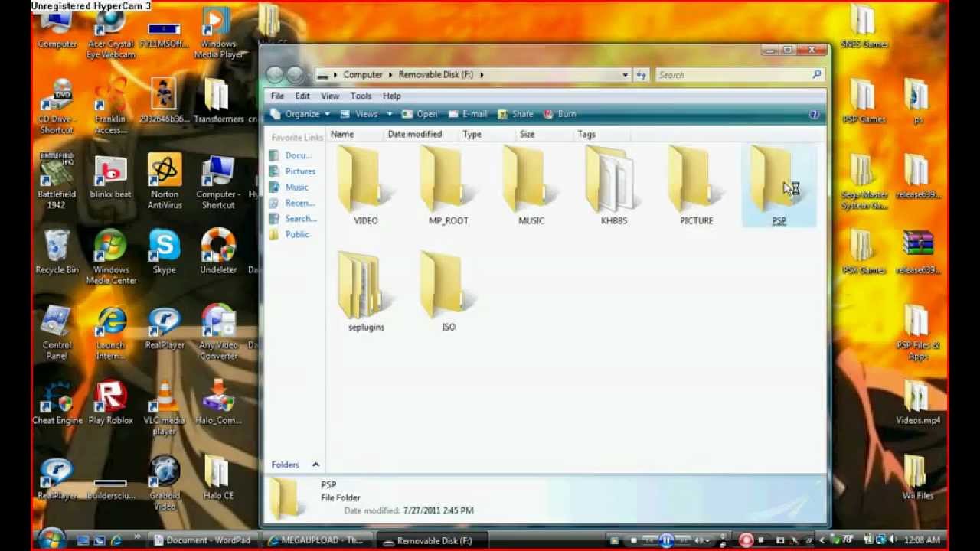Expand the address bar history dropdown
The image size is (980, 551).
625,75
